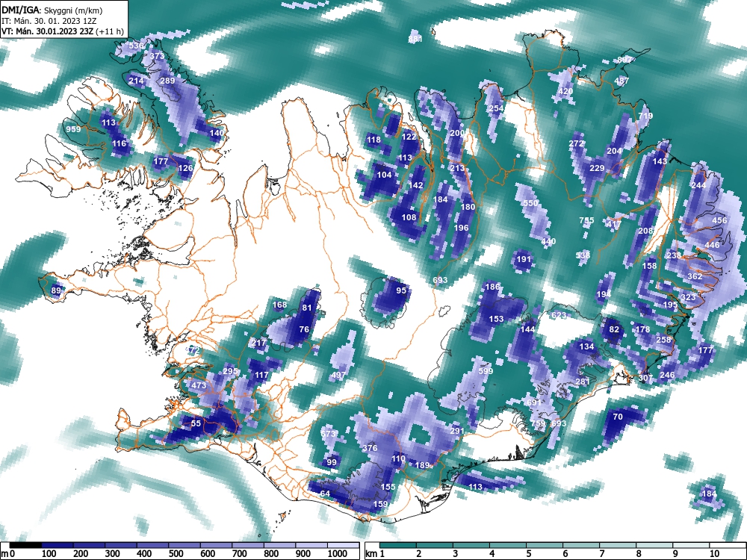Click the map value '295'
The width and height of the screenshot is (747, 560).
(x=229, y=371)
